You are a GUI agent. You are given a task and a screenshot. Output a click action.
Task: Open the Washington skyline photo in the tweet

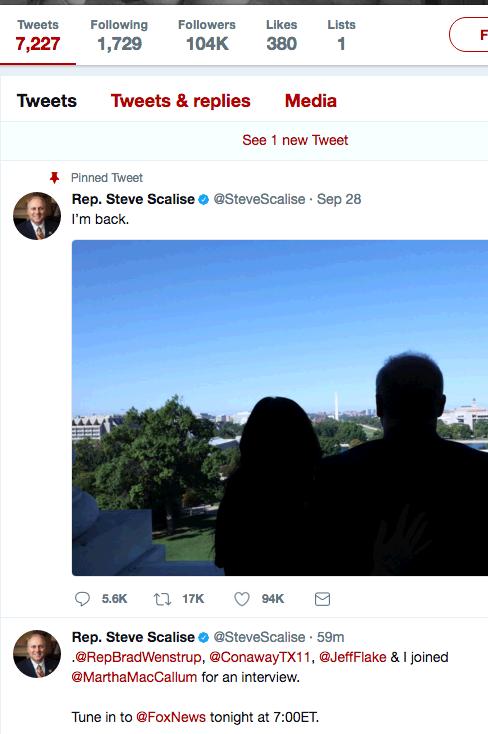(x=280, y=408)
